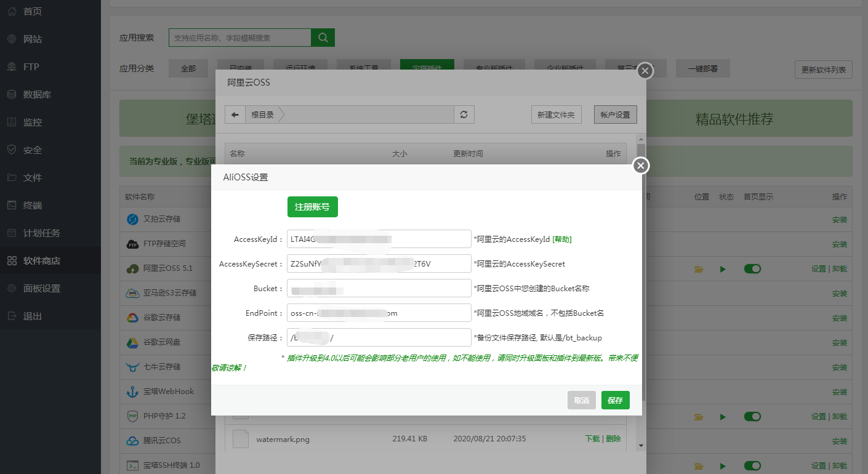
Task: Click the green search magnifier button
Action: (323, 38)
